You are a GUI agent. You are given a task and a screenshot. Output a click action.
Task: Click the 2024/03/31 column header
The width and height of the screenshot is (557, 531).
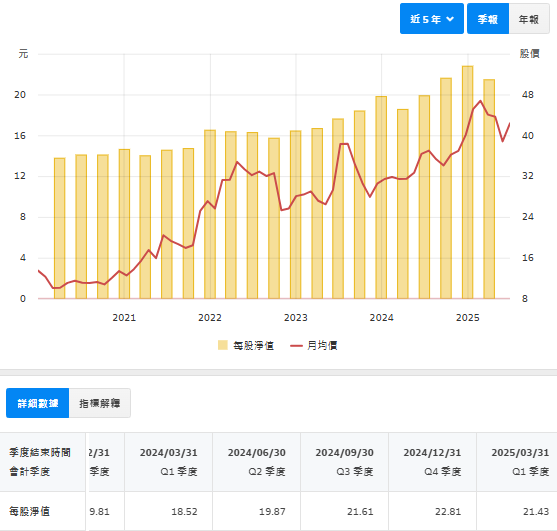(168, 462)
